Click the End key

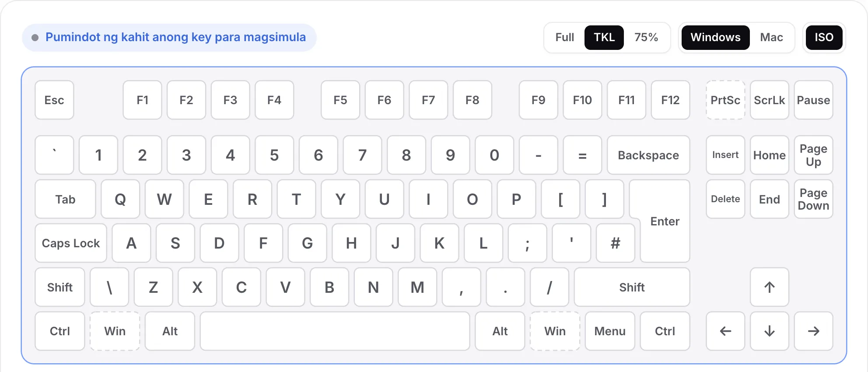(769, 199)
